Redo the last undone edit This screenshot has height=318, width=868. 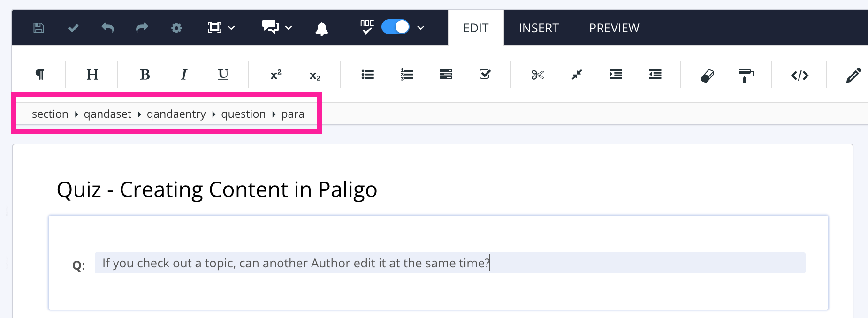142,28
